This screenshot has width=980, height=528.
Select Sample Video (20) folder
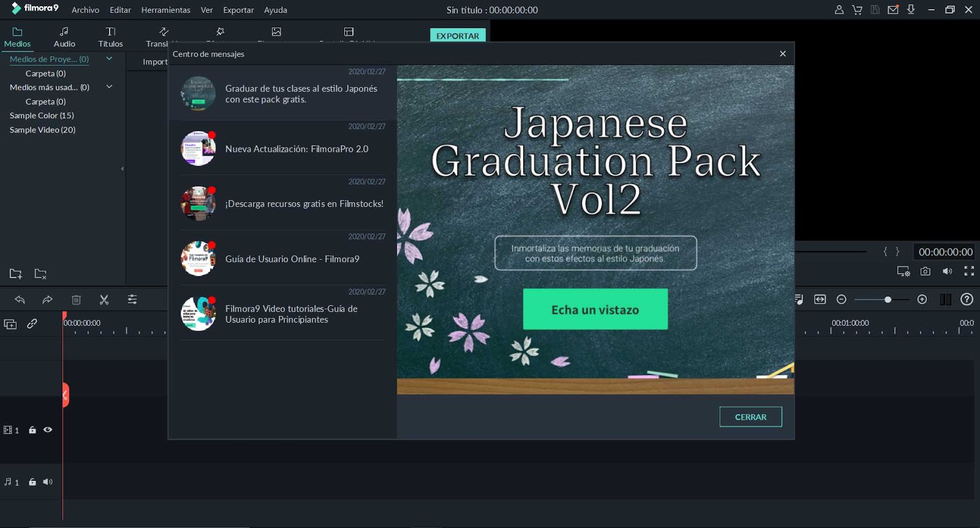42,130
